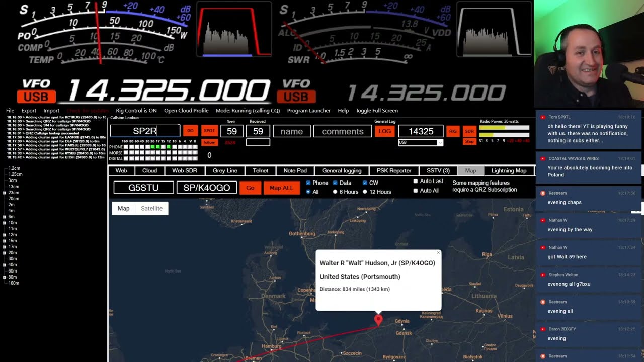
Task: Click the comments input field
Action: coord(343,131)
